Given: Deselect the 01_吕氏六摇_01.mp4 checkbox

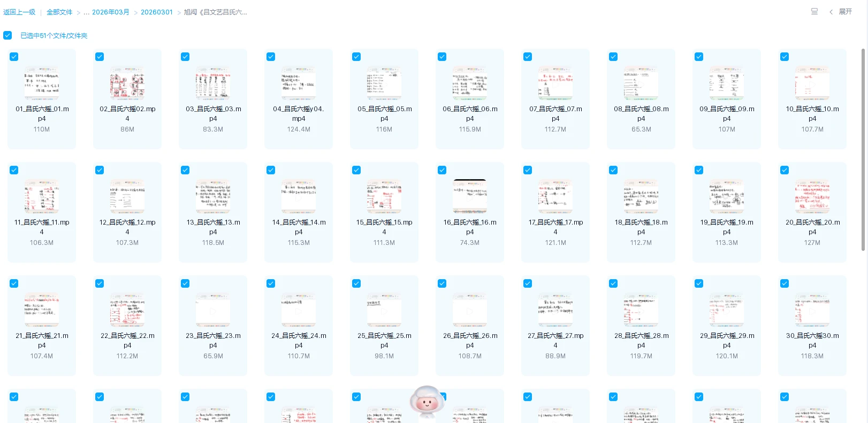Looking at the screenshot, I should [x=14, y=57].
